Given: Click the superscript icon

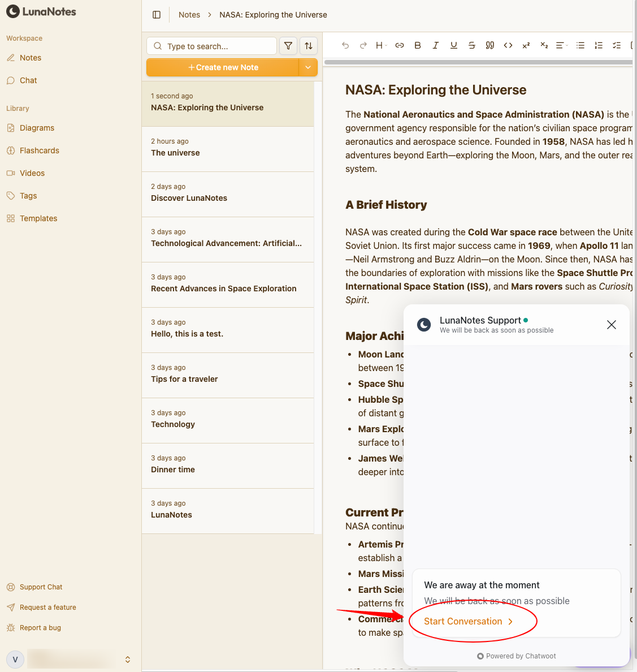Looking at the screenshot, I should tap(526, 45).
